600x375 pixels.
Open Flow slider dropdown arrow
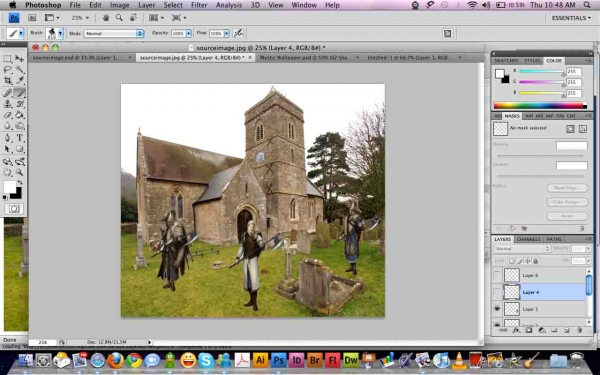(227, 33)
